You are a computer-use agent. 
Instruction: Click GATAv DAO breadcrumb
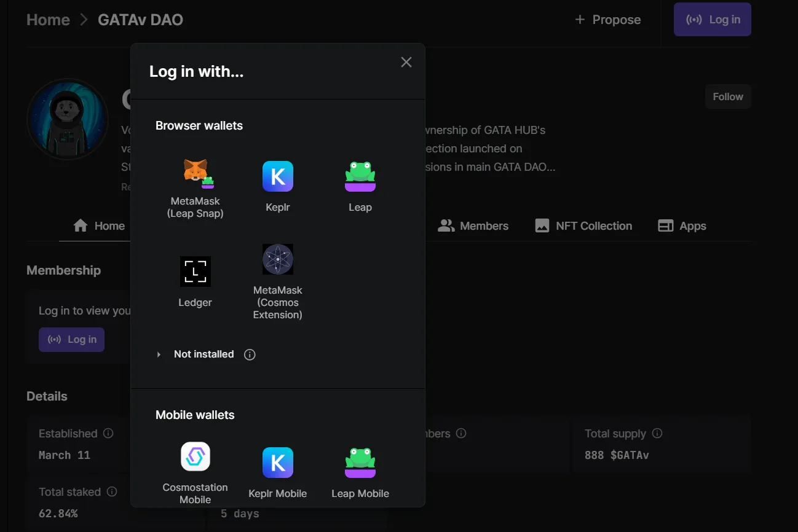tap(140, 20)
